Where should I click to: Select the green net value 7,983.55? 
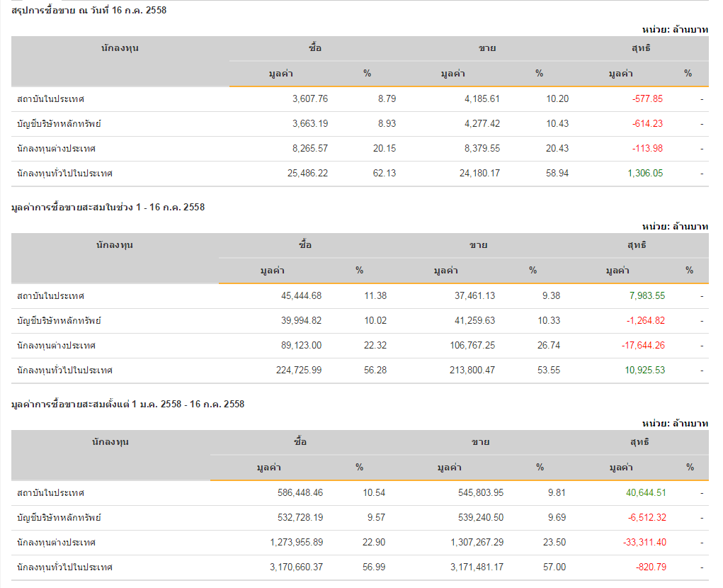[644, 296]
